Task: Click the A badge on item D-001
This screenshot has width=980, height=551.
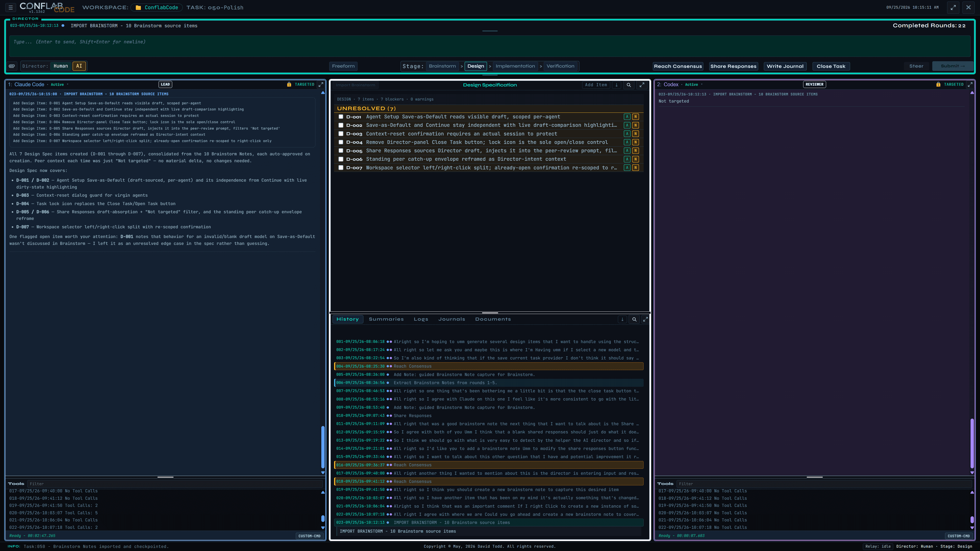Action: click(x=627, y=117)
